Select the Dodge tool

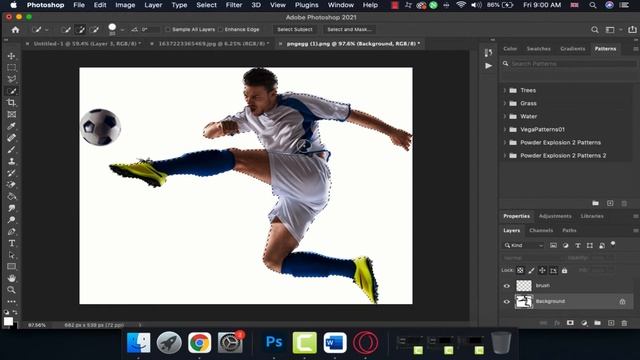coord(11,220)
